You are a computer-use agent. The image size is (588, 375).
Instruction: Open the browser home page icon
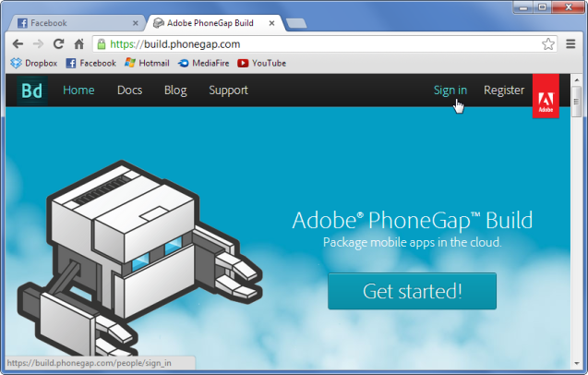78,44
